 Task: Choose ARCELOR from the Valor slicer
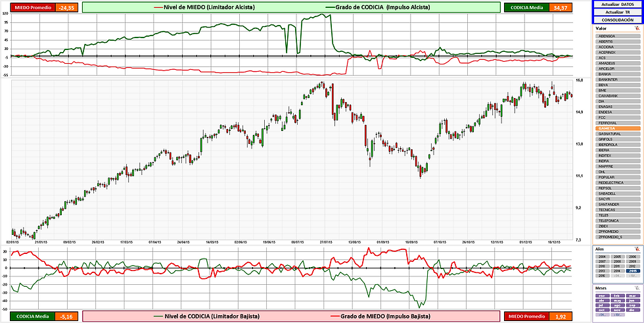pos(618,68)
